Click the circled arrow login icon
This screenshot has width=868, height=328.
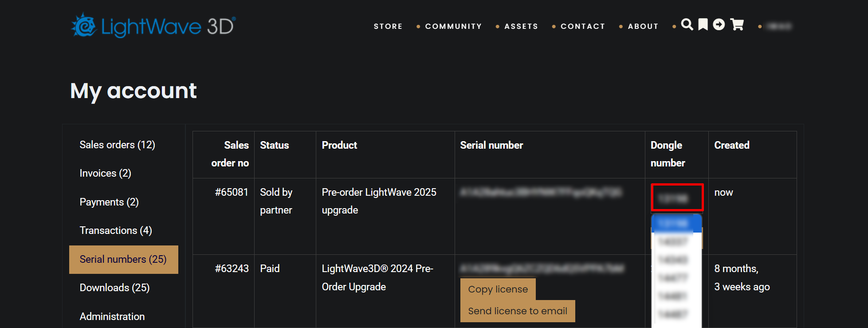click(719, 24)
